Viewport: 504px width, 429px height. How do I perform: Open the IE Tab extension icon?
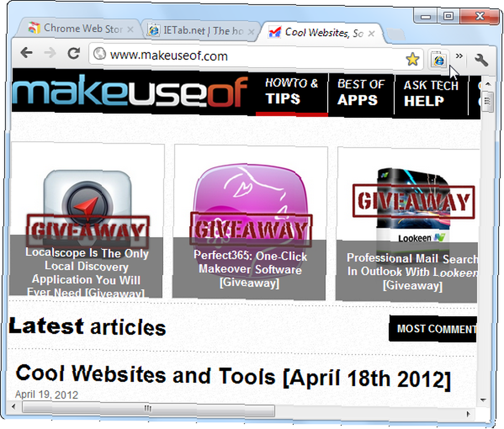[x=439, y=59]
